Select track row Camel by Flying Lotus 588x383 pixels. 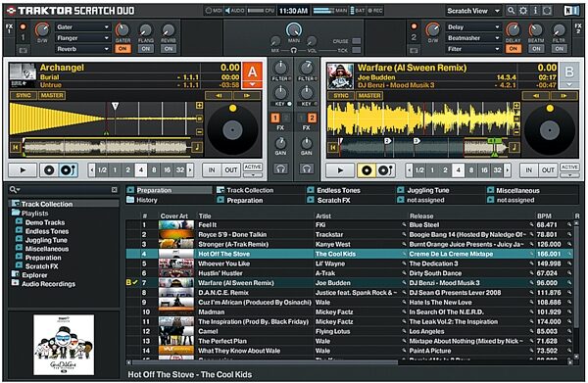tap(349, 331)
